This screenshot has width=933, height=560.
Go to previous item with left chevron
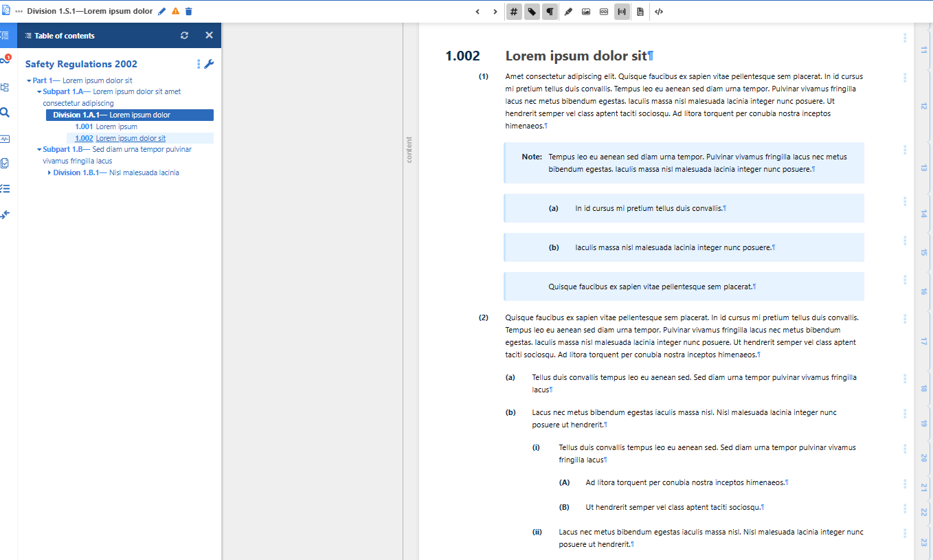pyautogui.click(x=477, y=12)
